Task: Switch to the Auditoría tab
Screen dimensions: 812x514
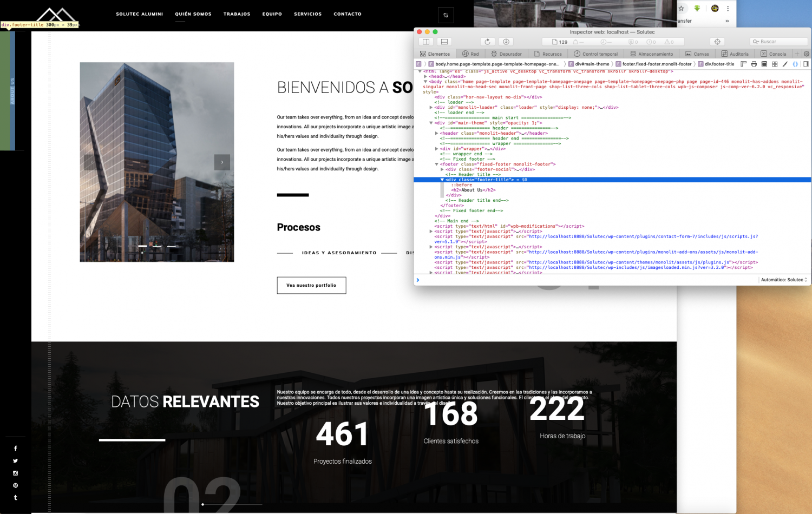Action: [x=735, y=54]
